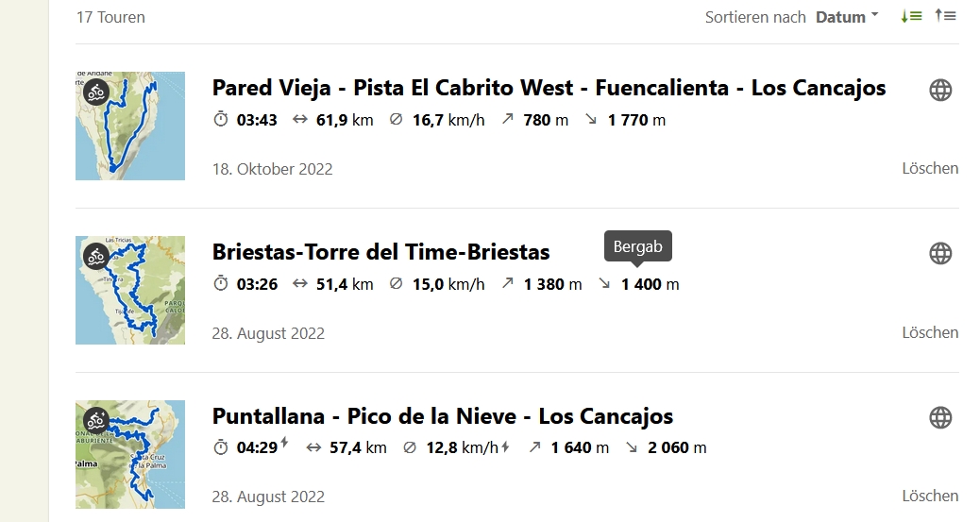The image size is (980, 522).
Task: Open the Pared Vieja tour map thumbnail
Action: click(130, 126)
